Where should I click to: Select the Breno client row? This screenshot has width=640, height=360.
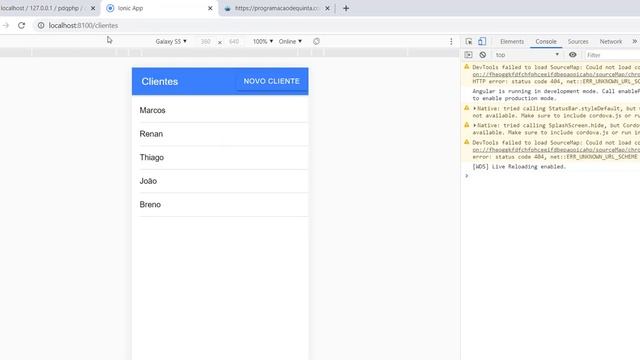220,204
